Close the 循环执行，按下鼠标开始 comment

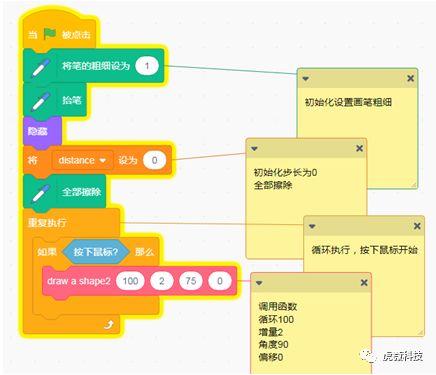(x=417, y=226)
